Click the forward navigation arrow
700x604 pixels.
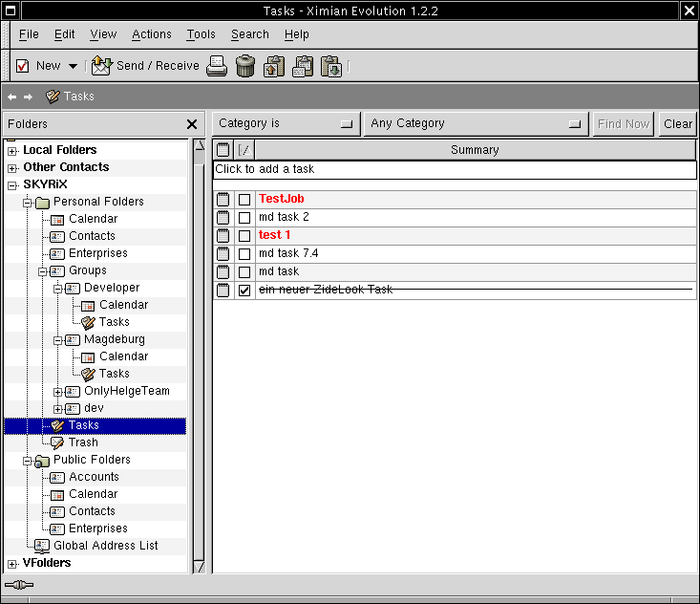tap(28, 97)
